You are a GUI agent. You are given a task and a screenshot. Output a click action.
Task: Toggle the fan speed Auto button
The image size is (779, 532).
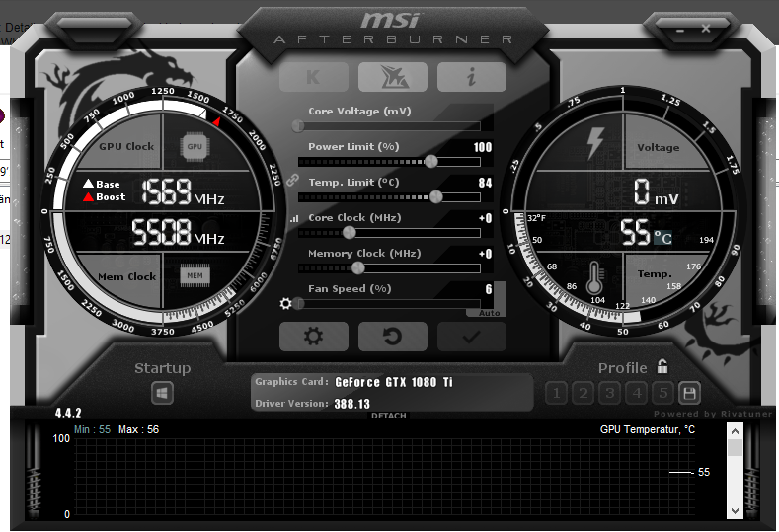click(489, 313)
